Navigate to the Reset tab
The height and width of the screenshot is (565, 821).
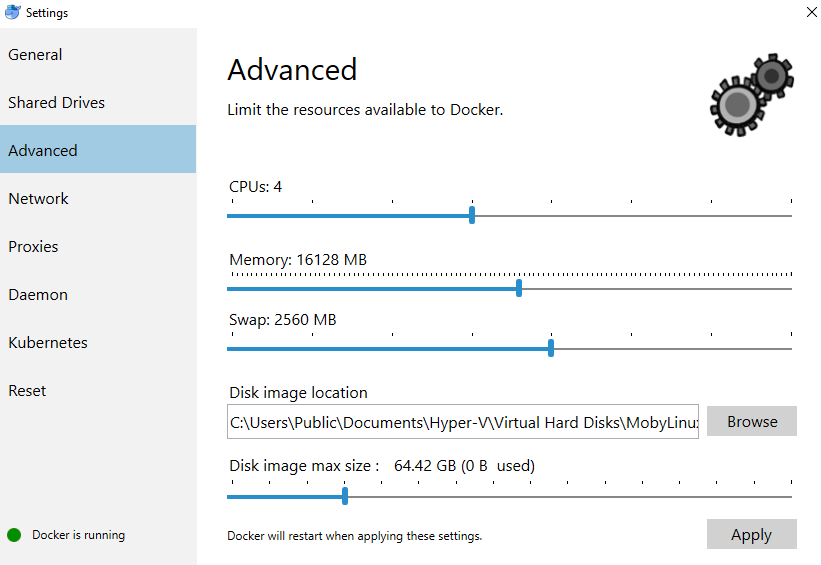(x=27, y=391)
